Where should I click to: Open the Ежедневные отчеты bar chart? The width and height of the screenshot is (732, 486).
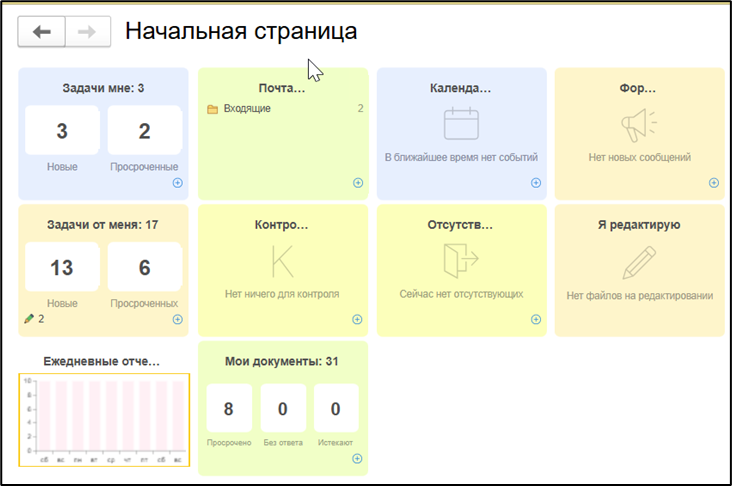tap(104, 420)
